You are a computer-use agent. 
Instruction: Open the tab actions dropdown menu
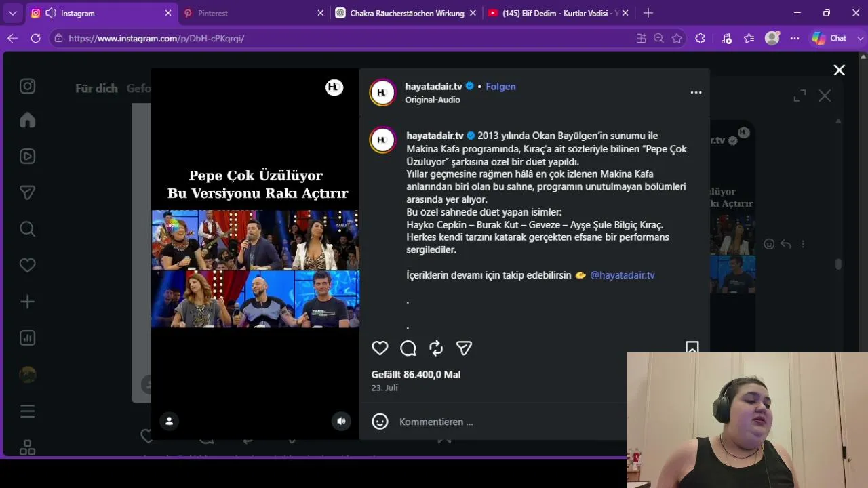(12, 13)
